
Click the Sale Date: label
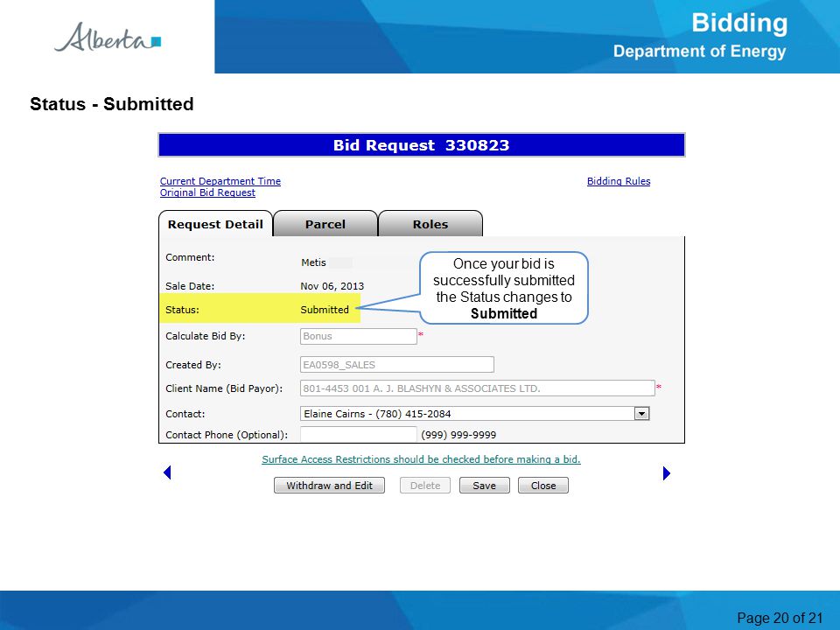(190, 286)
